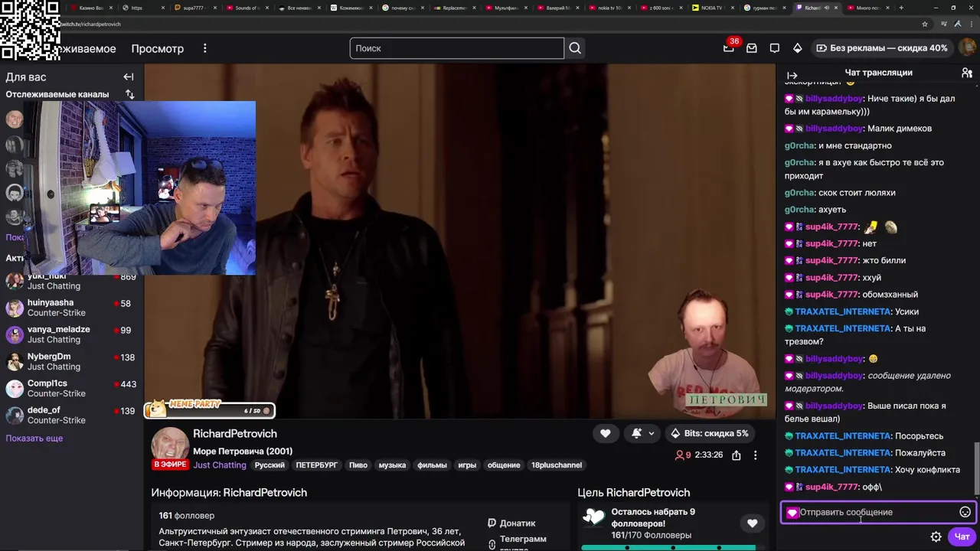Image resolution: width=980 pixels, height=551 pixels.
Task: Select tag ПЕТЕРБУРГ
Action: coord(317,465)
